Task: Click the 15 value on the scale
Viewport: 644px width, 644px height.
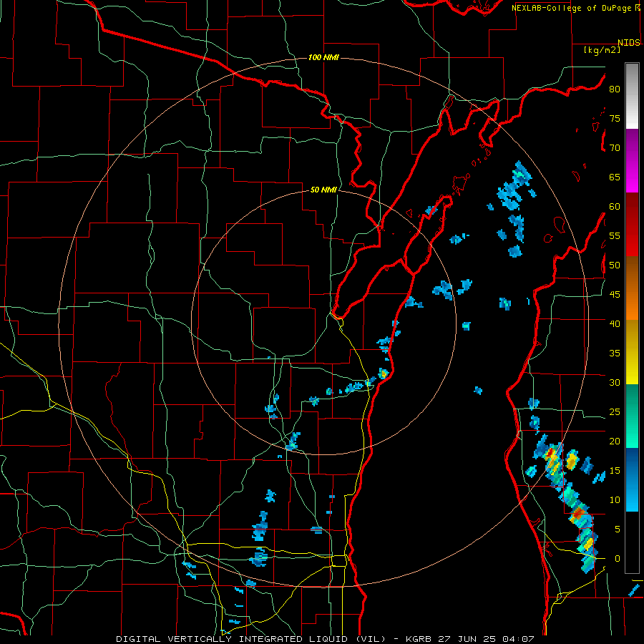Action: click(x=615, y=470)
